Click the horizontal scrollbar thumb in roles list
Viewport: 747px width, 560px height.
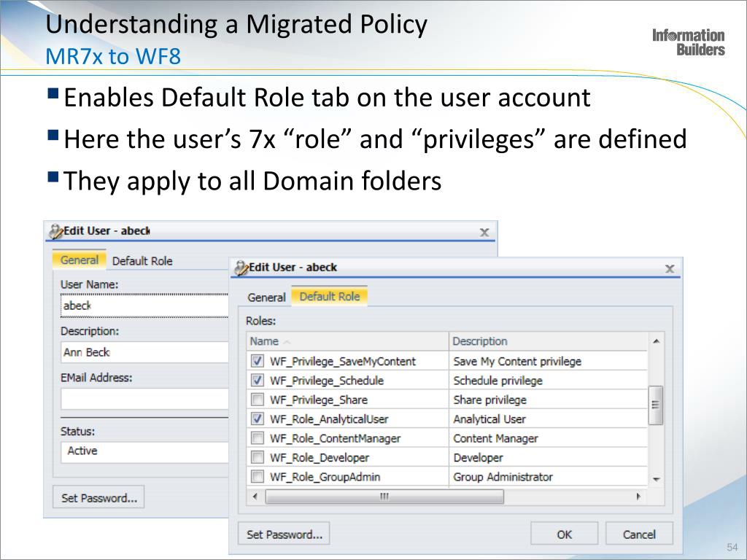384,496
